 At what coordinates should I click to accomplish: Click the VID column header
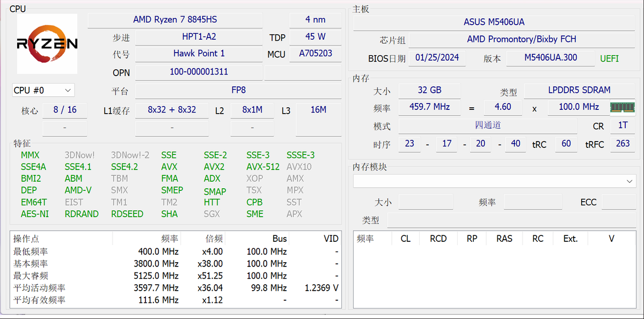pyautogui.click(x=331, y=239)
